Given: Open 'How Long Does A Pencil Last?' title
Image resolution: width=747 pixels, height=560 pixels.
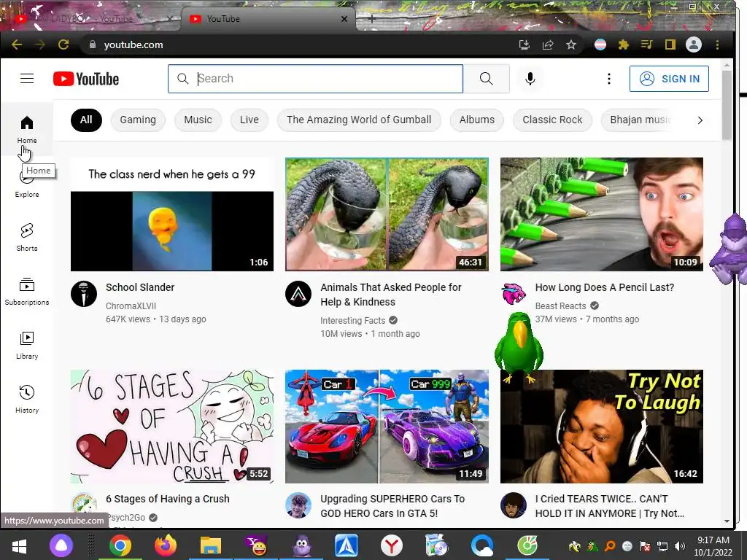Looking at the screenshot, I should tap(605, 287).
